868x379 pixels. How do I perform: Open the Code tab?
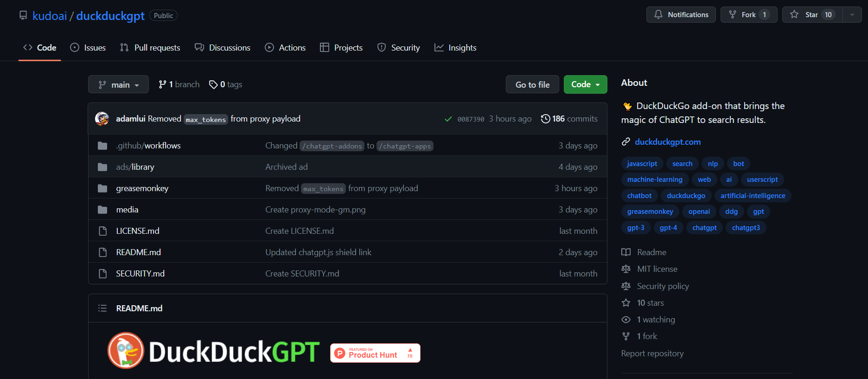click(x=40, y=48)
